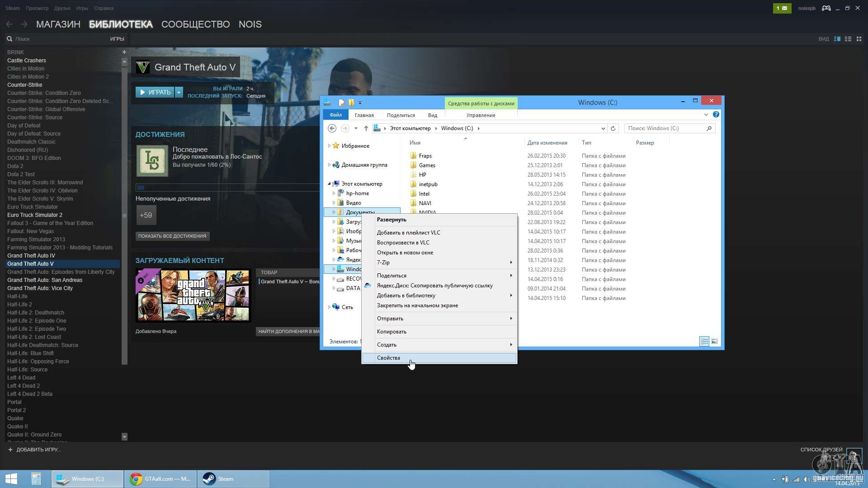This screenshot has width=868, height=488.
Task: Switch Explorer to details view icon
Action: (x=704, y=342)
